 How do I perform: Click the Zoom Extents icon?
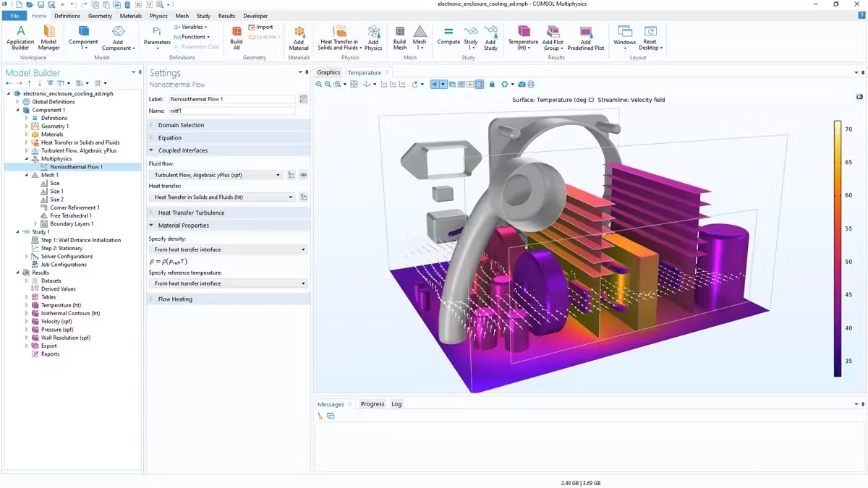354,85
